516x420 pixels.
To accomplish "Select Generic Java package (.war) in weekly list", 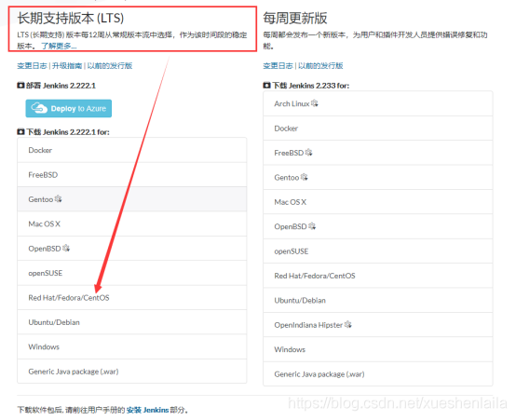I will (x=378, y=374).
